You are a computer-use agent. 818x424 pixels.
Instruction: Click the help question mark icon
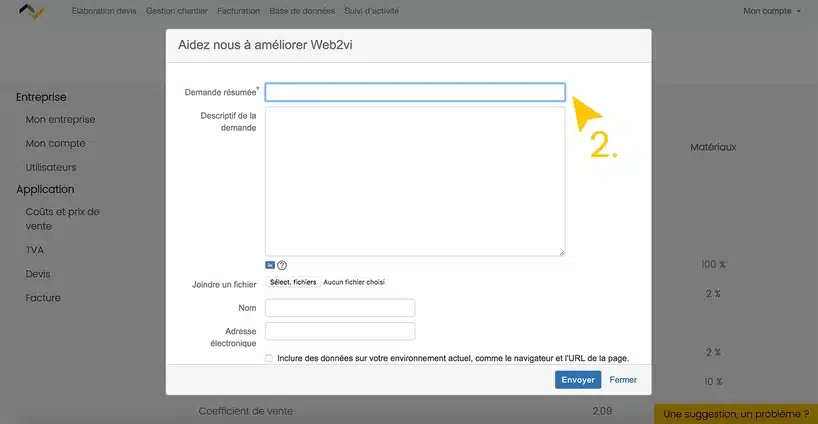282,265
